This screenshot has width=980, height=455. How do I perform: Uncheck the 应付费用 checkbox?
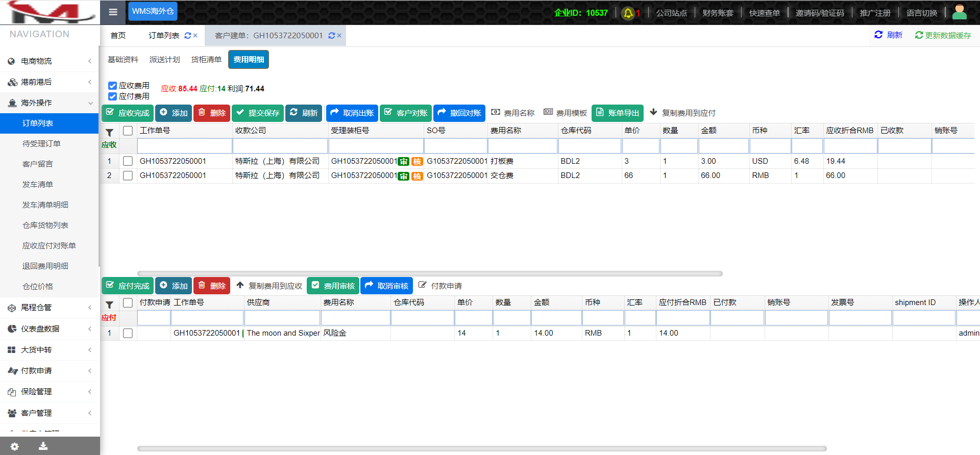pos(113,96)
